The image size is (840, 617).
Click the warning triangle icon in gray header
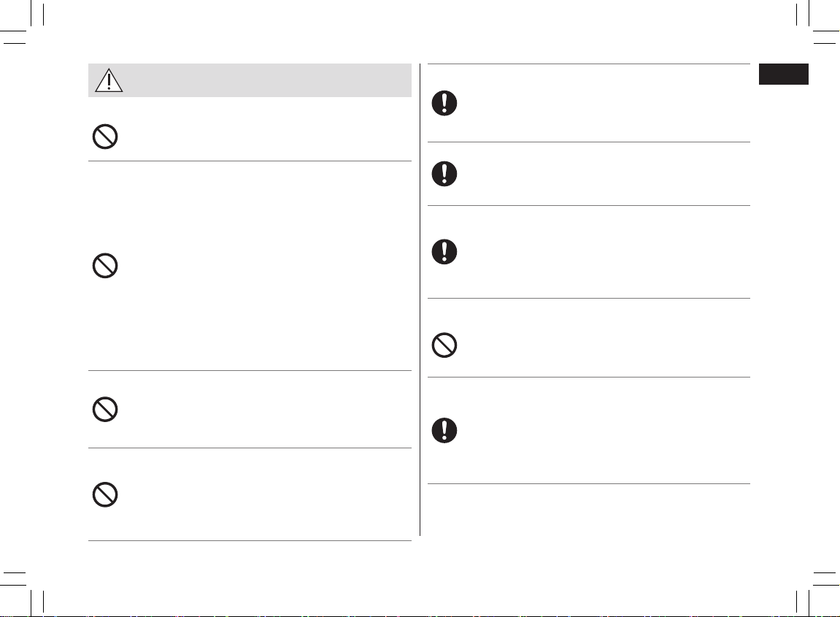(109, 80)
